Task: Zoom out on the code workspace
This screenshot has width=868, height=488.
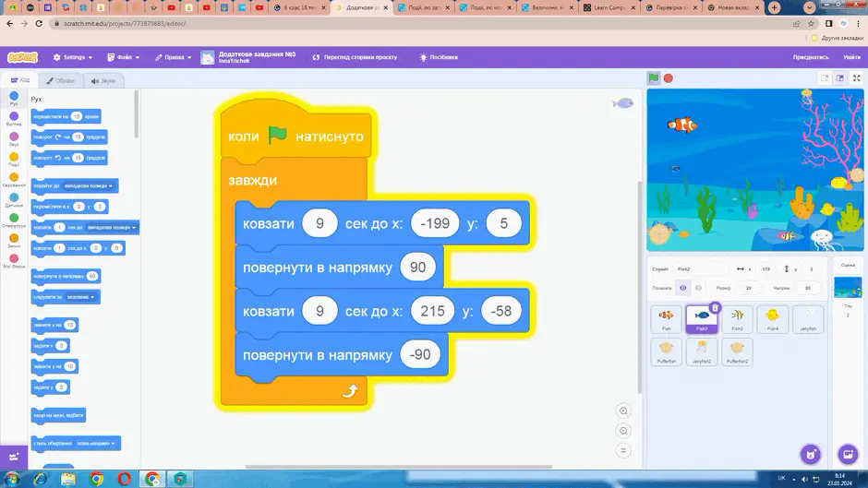Action: click(x=623, y=431)
